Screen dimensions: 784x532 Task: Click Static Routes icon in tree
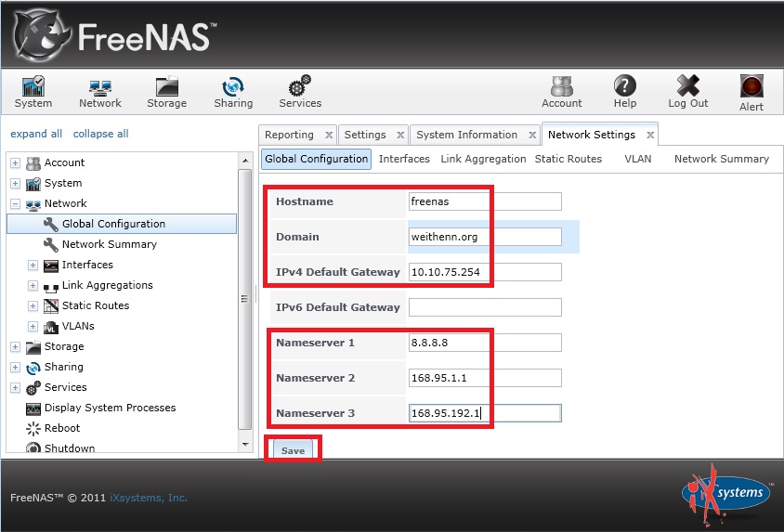pyautogui.click(x=50, y=305)
